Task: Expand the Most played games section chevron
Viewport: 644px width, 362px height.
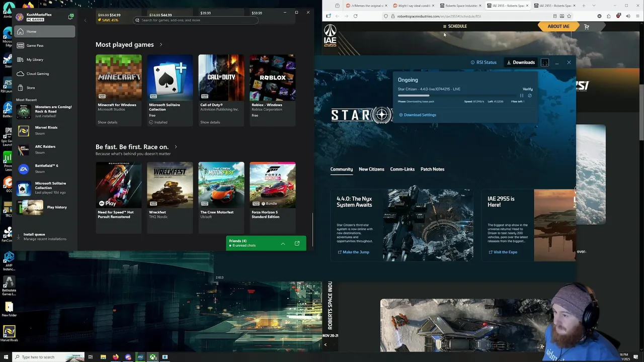Action: tap(161, 45)
